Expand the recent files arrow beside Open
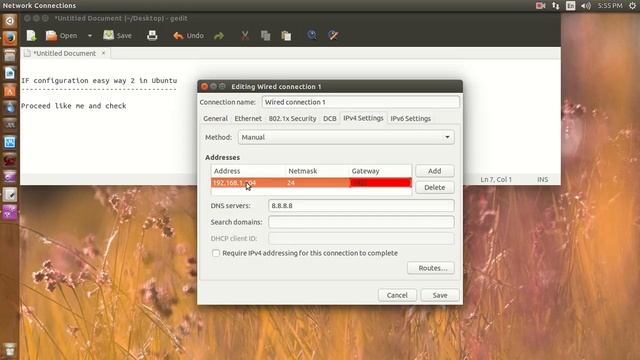This screenshot has width=640, height=360. [90, 36]
